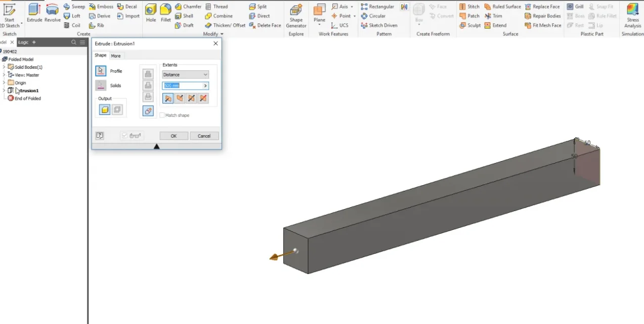Choose Circular pattern tool
This screenshot has width=644, height=324.
coord(373,16)
